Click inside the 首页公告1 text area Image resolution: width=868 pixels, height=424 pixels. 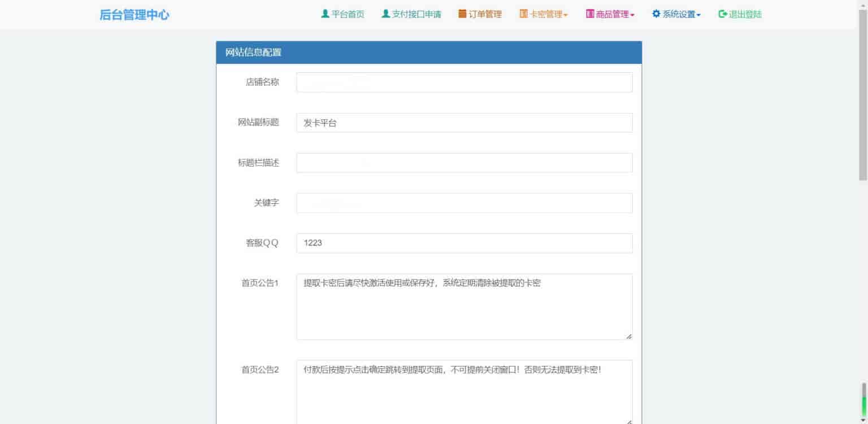coord(465,307)
